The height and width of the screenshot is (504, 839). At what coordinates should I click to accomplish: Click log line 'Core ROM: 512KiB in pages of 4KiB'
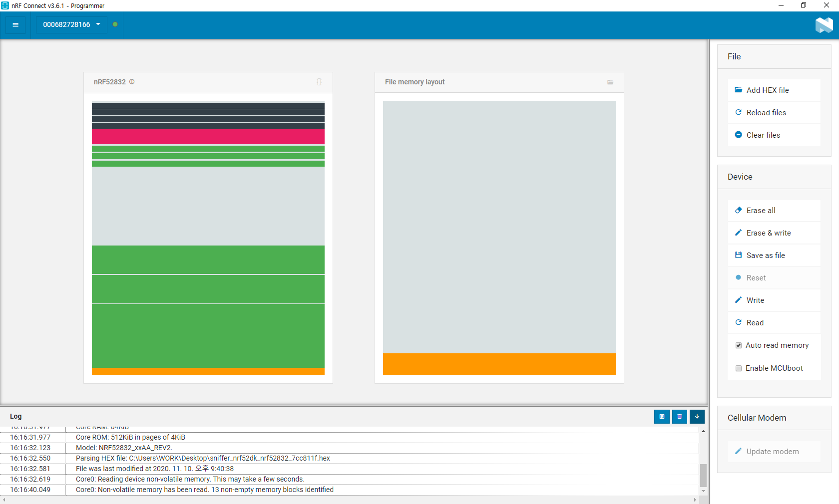[x=130, y=437]
